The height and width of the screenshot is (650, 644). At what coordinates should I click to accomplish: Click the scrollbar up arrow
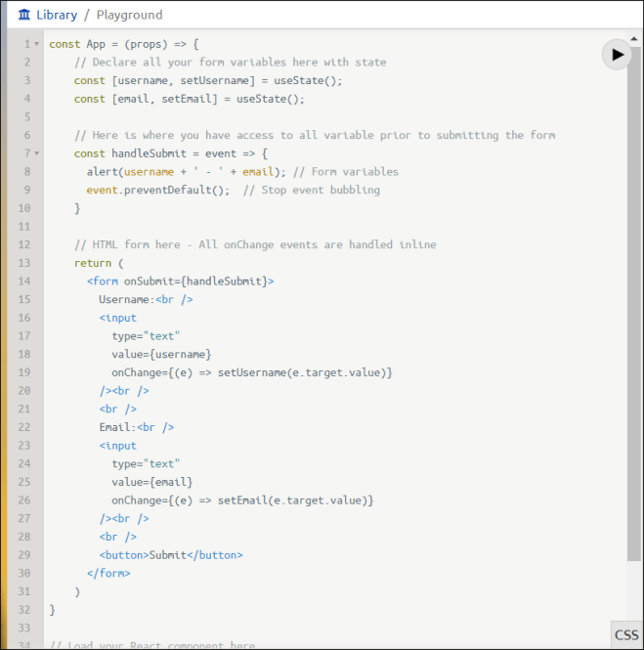pyautogui.click(x=633, y=38)
